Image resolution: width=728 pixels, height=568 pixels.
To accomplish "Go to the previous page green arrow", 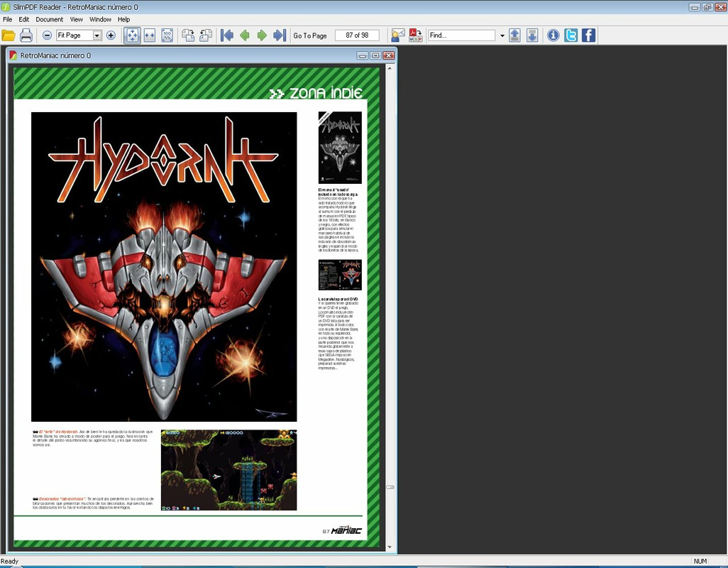I will click(x=245, y=35).
